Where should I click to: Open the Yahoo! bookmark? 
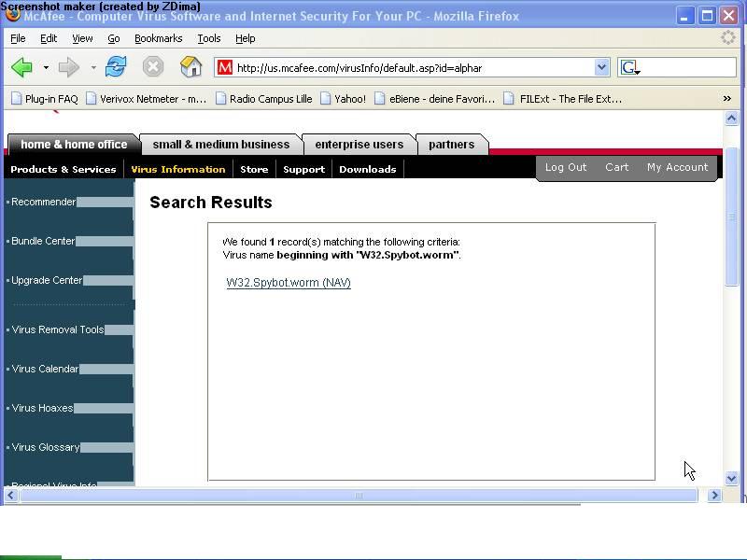point(343,99)
